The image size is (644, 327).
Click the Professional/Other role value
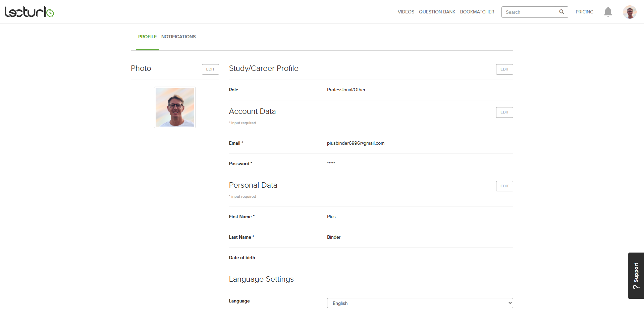(346, 90)
